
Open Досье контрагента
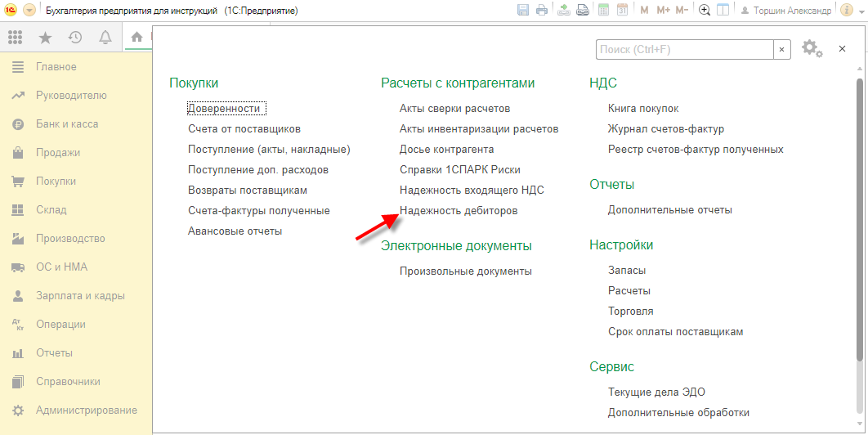(x=447, y=150)
